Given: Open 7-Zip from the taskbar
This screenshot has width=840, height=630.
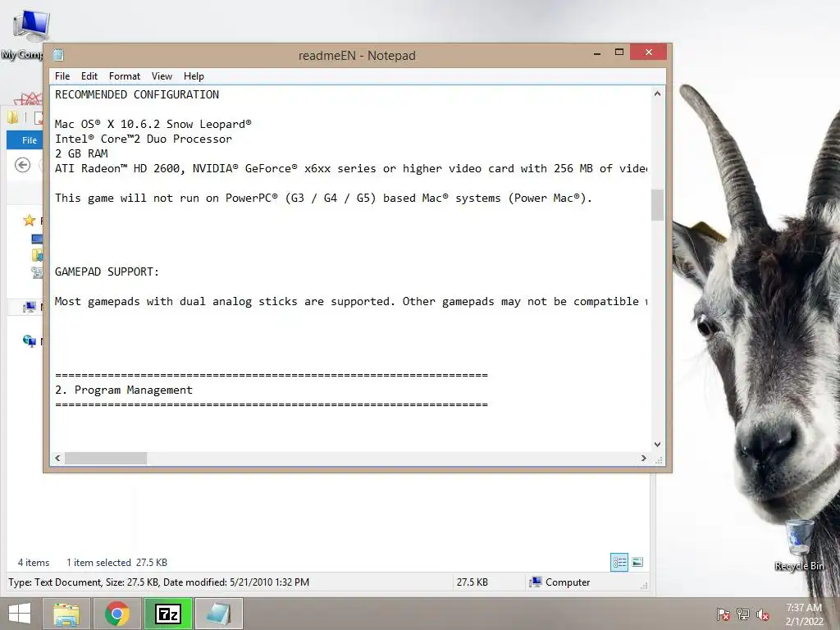Looking at the screenshot, I should pos(167,614).
